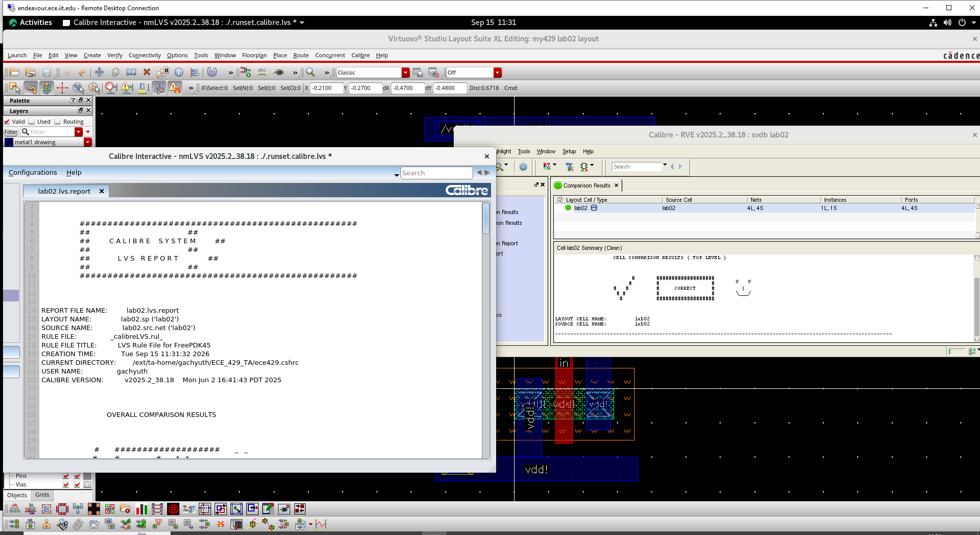The width and height of the screenshot is (980, 535).
Task: Click the RVE settings gear icon
Action: 523,167
